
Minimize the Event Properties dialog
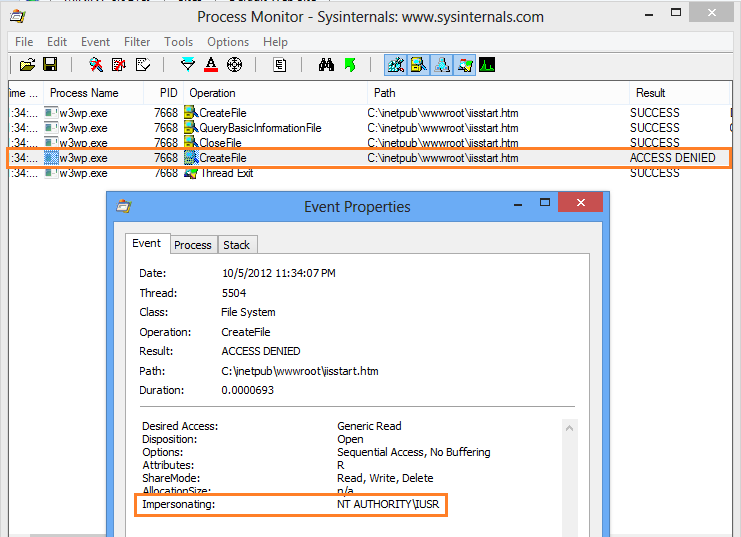click(518, 203)
